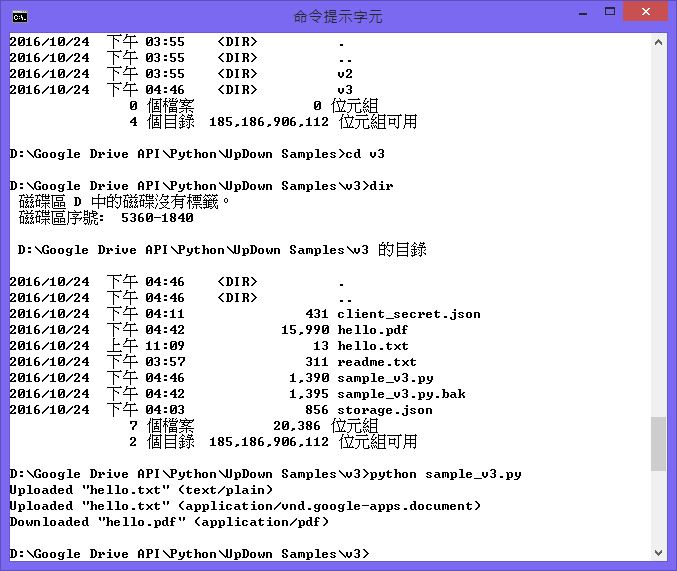Click the 'python sample_v3.py' command
Screen dimensions: 677x571
coord(445,474)
